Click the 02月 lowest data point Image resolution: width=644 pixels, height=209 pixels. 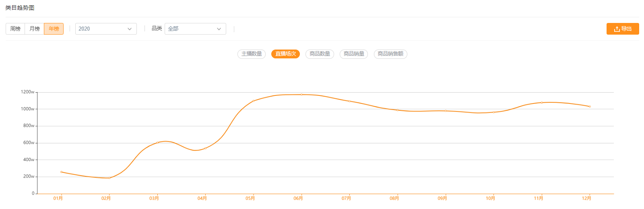(109, 178)
